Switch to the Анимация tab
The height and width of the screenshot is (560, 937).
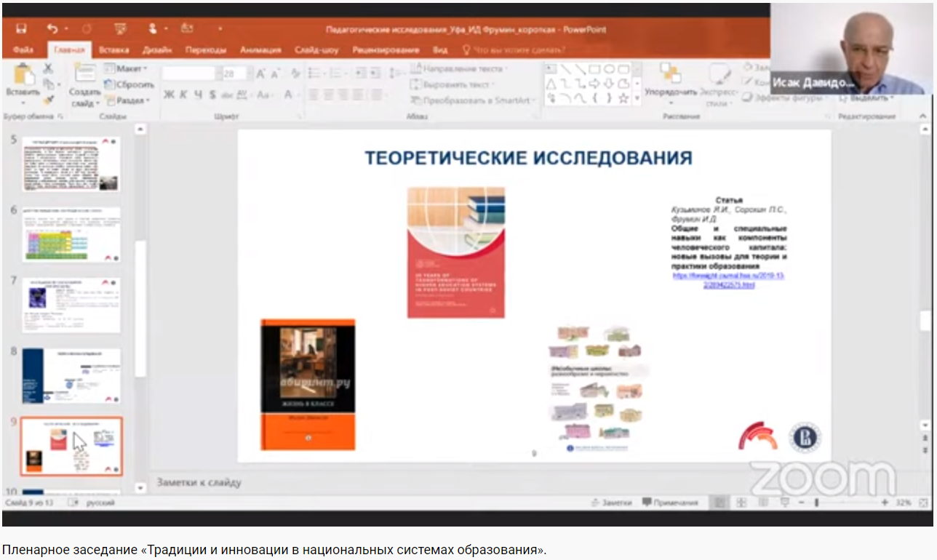coord(260,50)
